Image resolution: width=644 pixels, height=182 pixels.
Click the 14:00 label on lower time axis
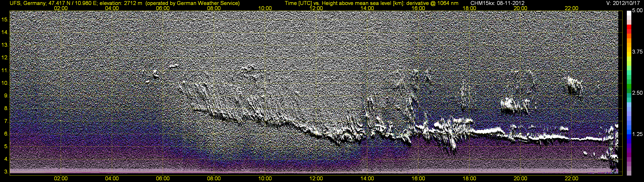coord(367,179)
